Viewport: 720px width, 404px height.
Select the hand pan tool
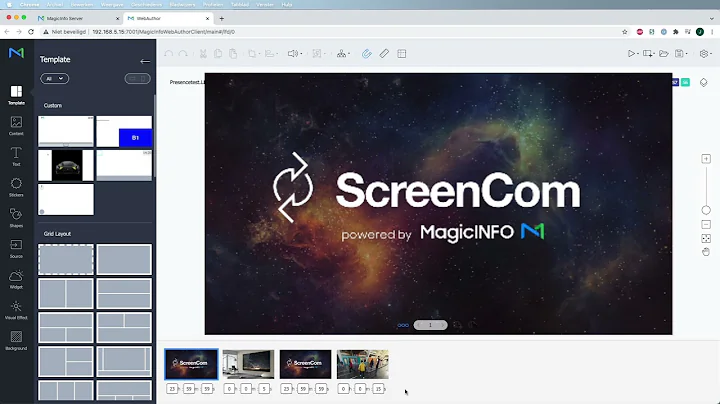[706, 252]
